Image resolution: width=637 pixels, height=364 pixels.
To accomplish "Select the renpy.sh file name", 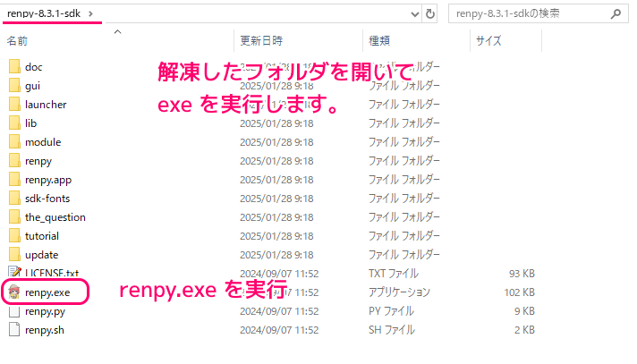I will (45, 330).
